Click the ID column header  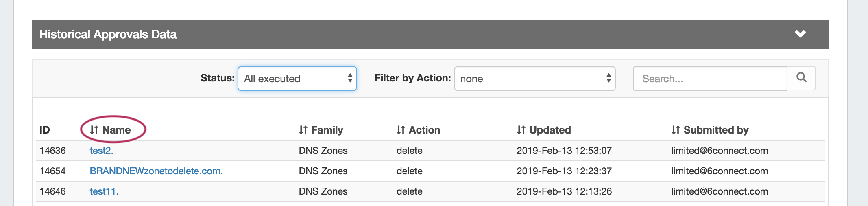click(44, 130)
